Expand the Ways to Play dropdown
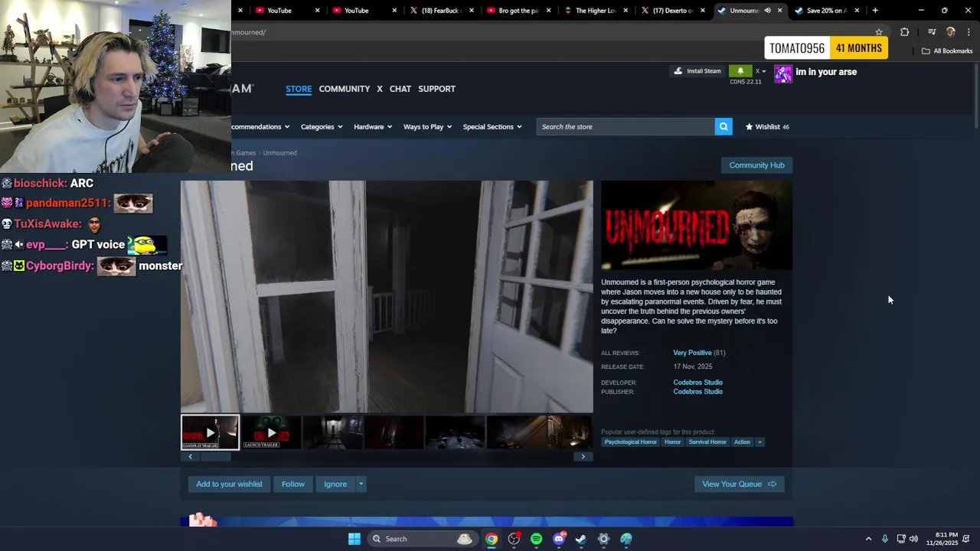This screenshot has width=980, height=551. tap(427, 126)
